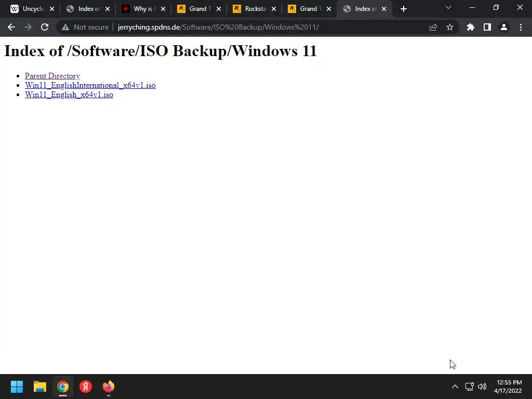This screenshot has height=399, width=532.
Task: Open the Chrome profile menu
Action: pos(504,27)
